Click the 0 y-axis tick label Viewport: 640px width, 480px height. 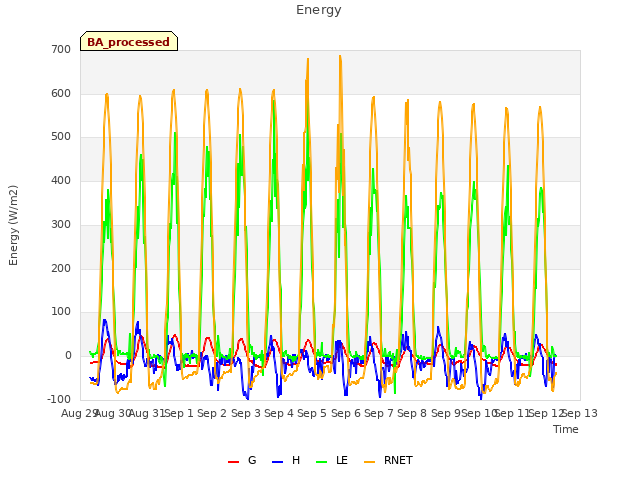pos(68,356)
